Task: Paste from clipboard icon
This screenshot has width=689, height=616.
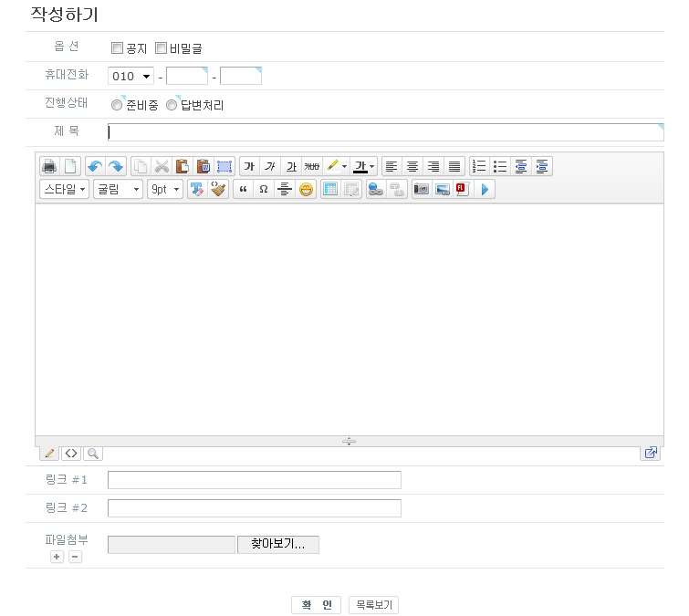Action: click(183, 166)
